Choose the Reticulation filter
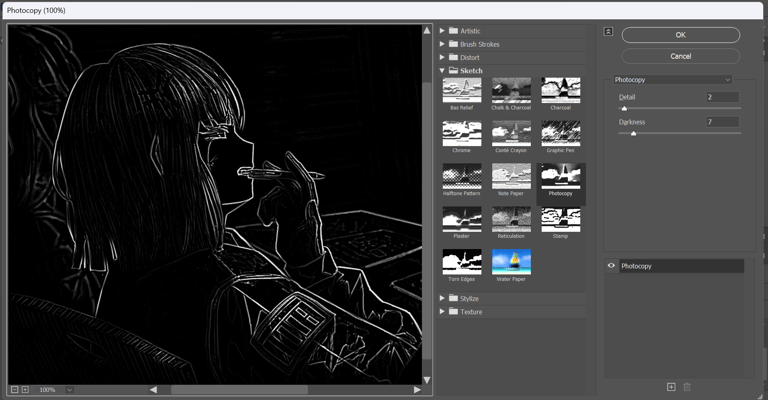 tap(511, 219)
